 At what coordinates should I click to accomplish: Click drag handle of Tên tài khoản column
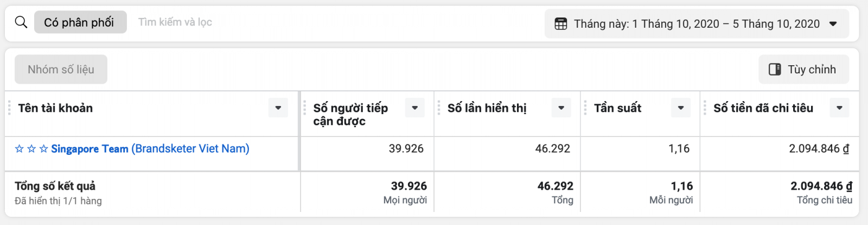coord(9,108)
